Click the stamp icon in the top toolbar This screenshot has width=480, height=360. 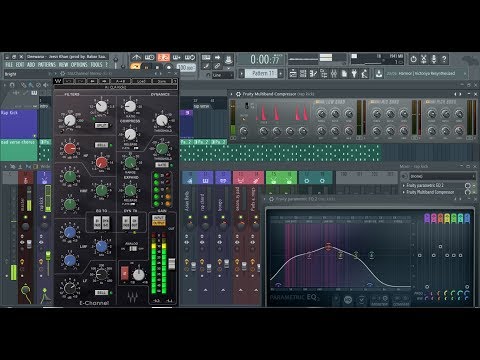(228, 60)
